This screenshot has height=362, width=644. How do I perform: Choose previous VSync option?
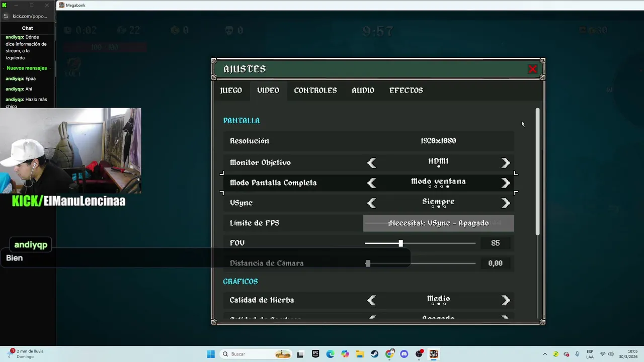pyautogui.click(x=372, y=203)
